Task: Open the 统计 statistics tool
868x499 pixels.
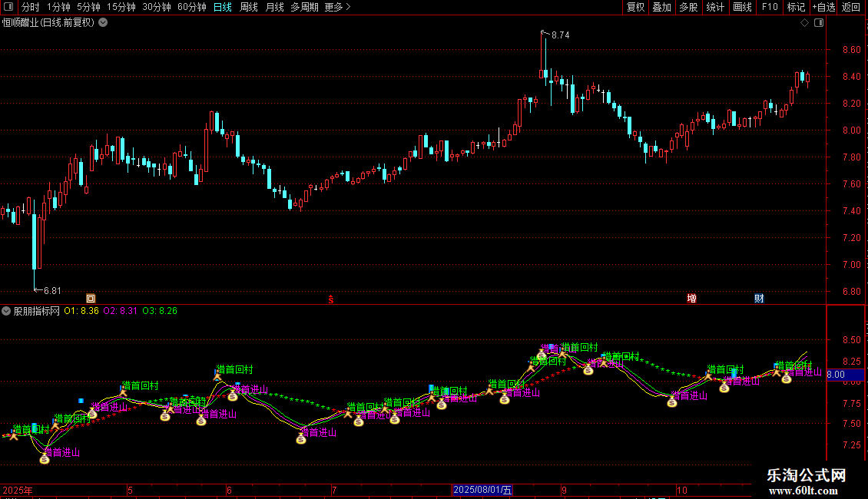Action: (x=715, y=7)
